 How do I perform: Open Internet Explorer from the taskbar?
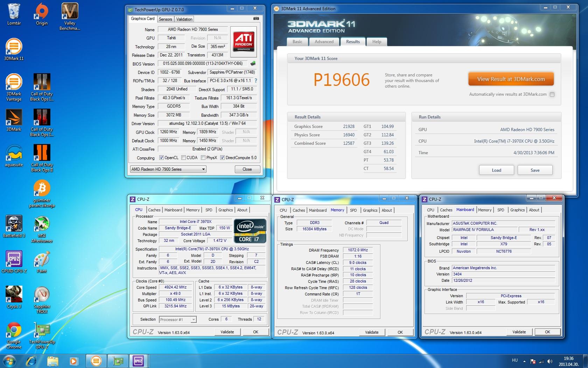tap(31, 361)
